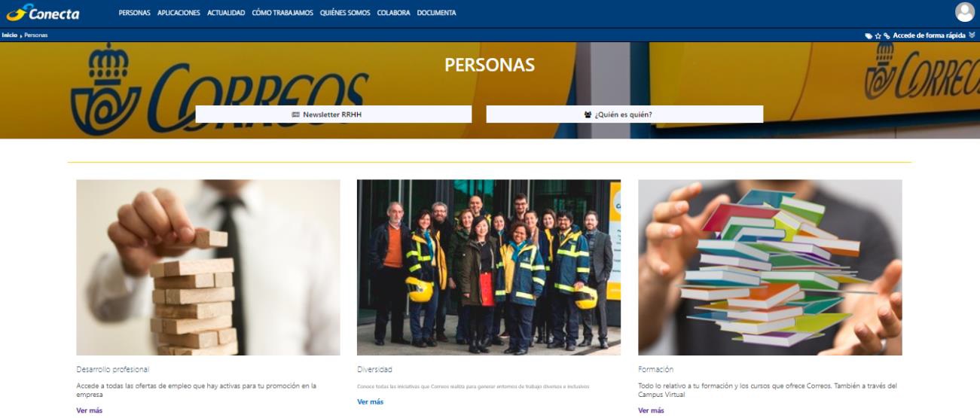Open Accede de forma rápida dropdown

tap(929, 35)
